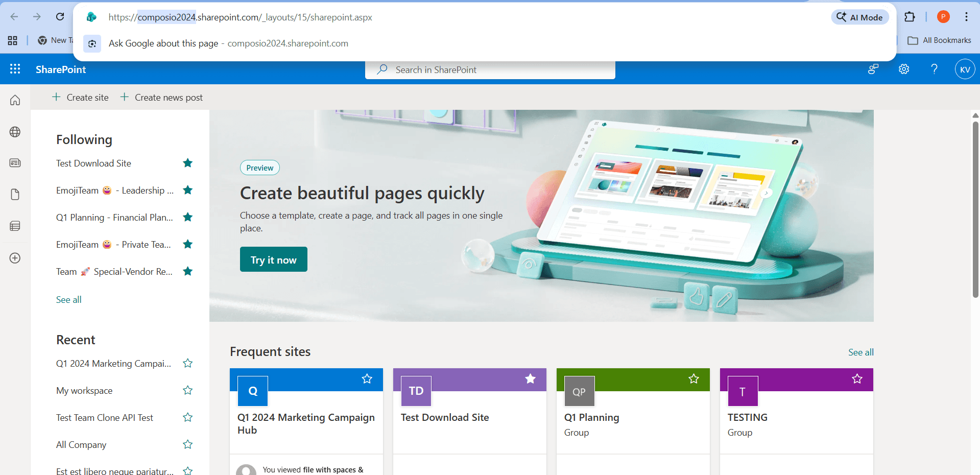Click See all under Following

click(x=69, y=300)
